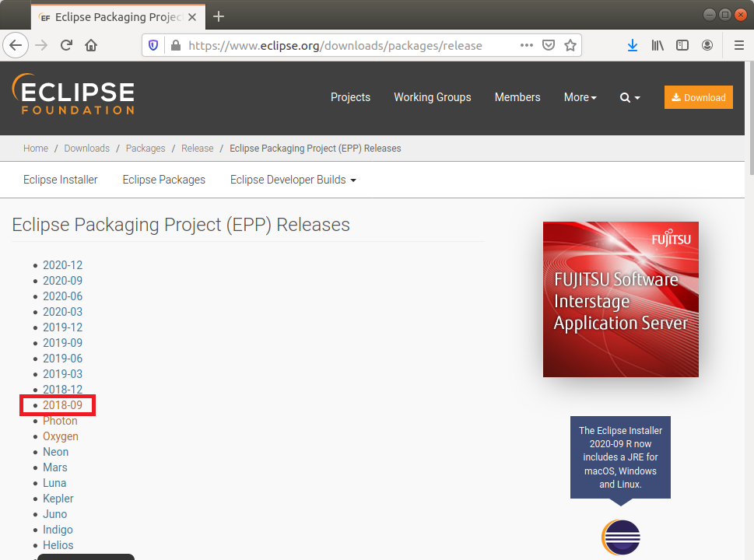754x560 pixels.
Task: Click the Release breadcrumb link
Action: (197, 148)
